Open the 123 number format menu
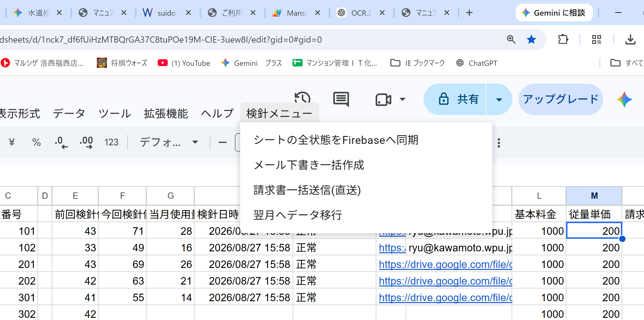This screenshot has width=644, height=320. 111,142
